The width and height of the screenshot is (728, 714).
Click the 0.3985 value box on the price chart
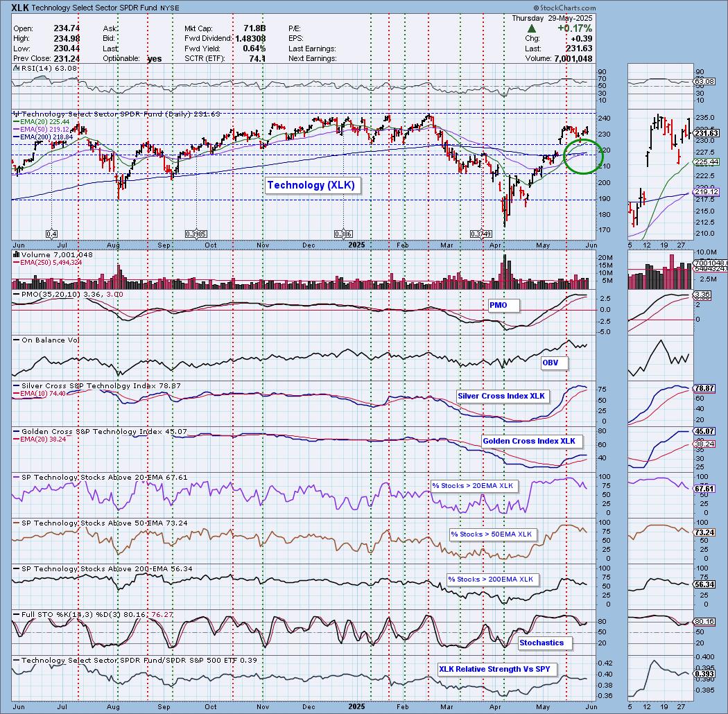[x=196, y=234]
